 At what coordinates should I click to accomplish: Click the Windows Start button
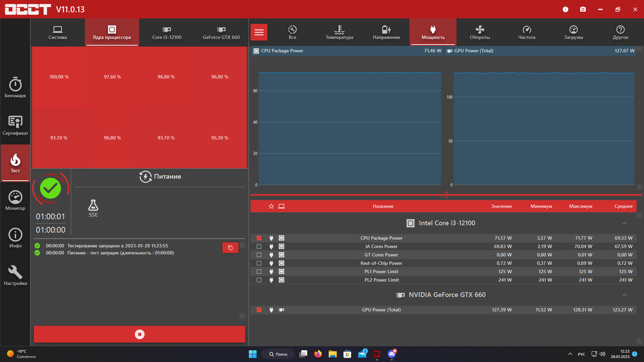(x=253, y=354)
